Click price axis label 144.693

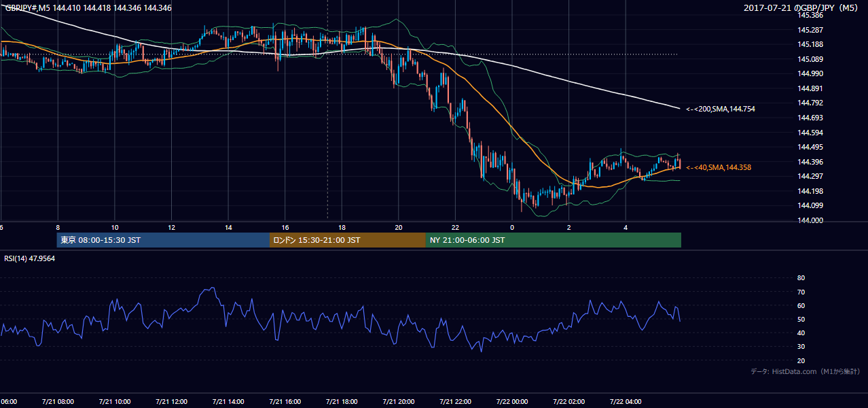point(811,118)
